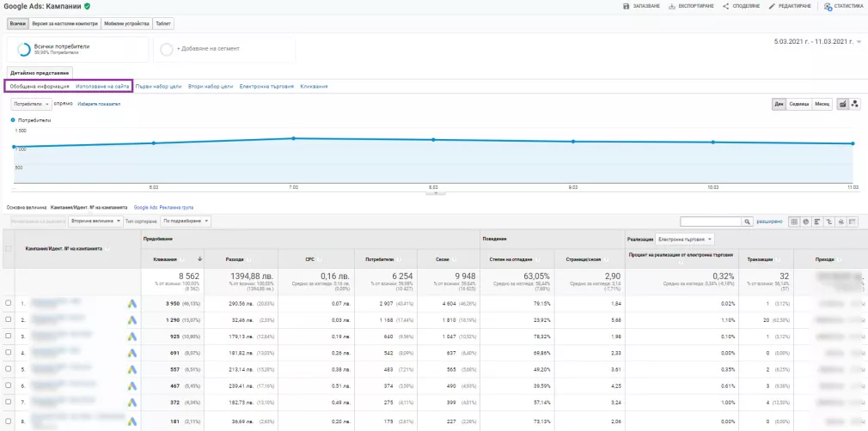Open the Потребители metric dropdown
The width and height of the screenshot is (868, 431).
pyautogui.click(x=31, y=104)
